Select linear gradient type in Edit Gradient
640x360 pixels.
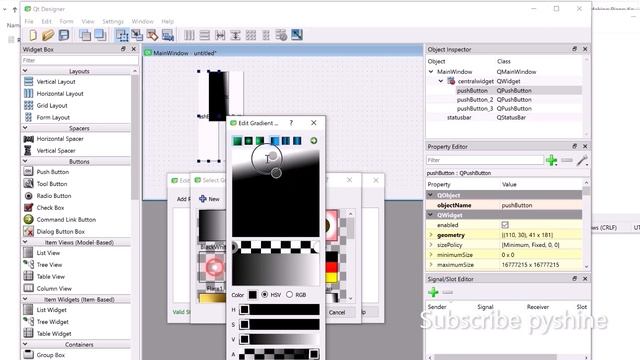(x=237, y=141)
